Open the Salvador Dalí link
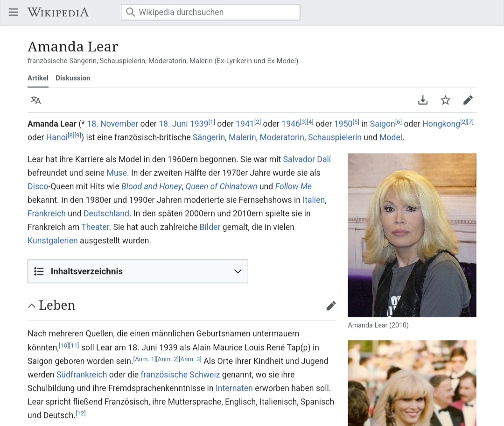The height and width of the screenshot is (426, 504). (307, 159)
